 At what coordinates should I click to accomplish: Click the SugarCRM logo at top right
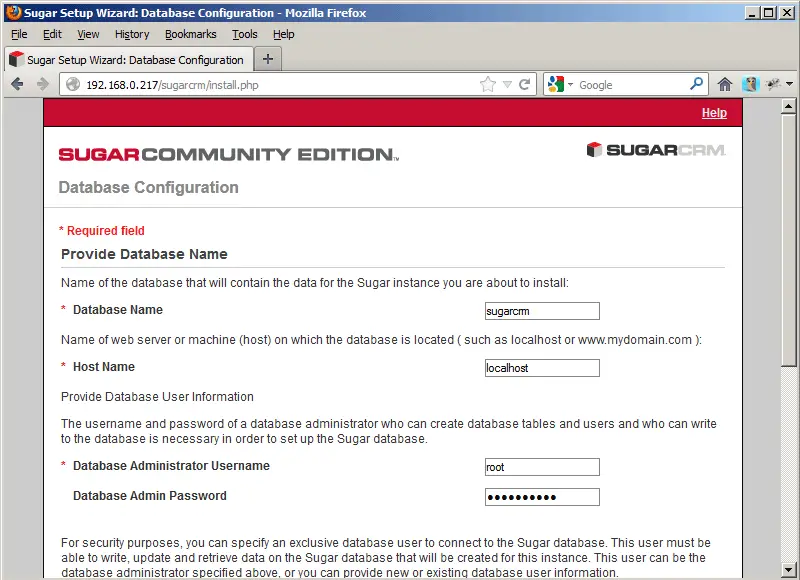coord(655,150)
